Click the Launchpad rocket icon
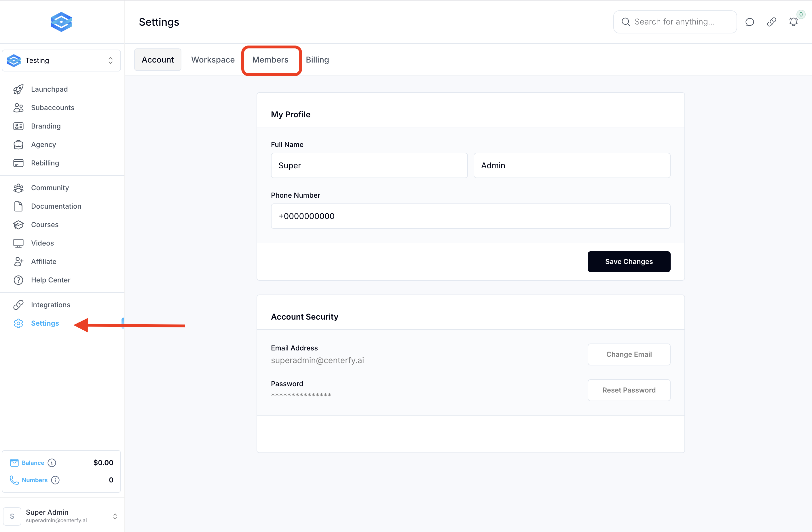This screenshot has height=532, width=812. click(18, 89)
